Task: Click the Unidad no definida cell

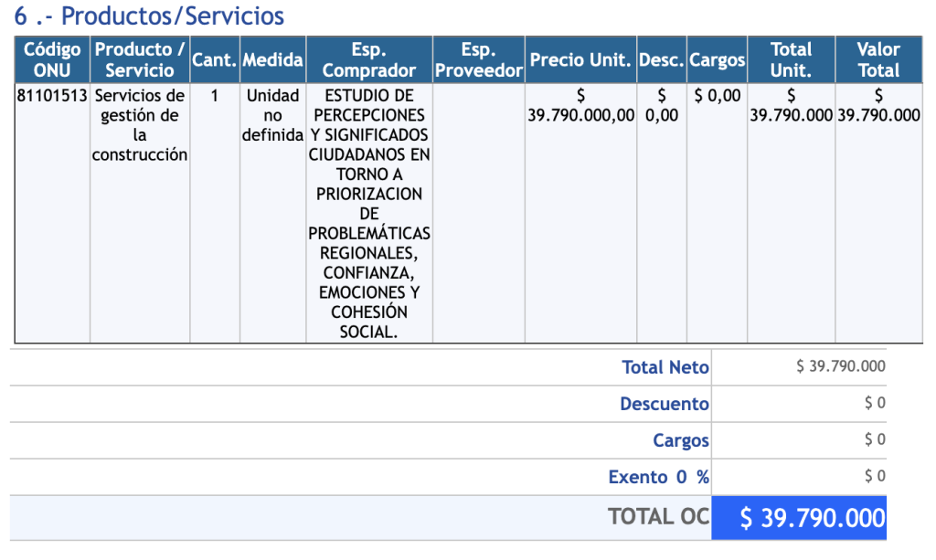Action: pyautogui.click(x=272, y=115)
